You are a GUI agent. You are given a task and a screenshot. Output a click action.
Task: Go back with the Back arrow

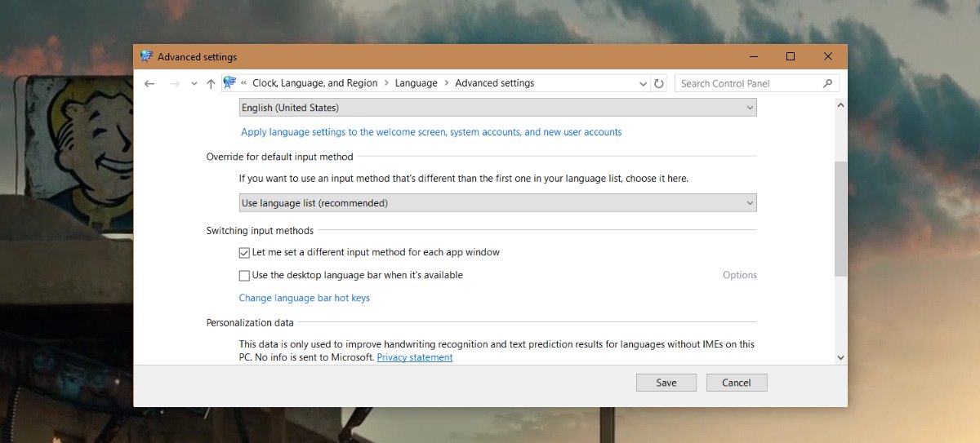click(149, 83)
